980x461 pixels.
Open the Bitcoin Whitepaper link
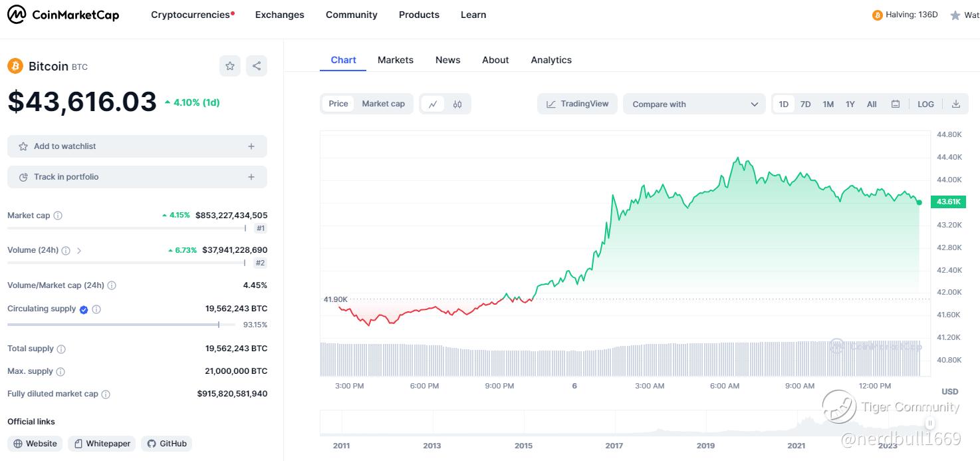click(x=102, y=444)
